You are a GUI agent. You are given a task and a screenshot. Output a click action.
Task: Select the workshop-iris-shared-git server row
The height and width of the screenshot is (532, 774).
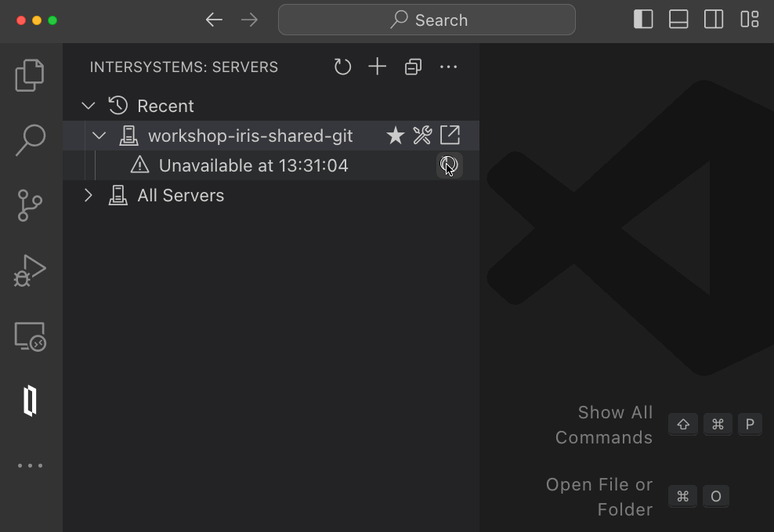pyautogui.click(x=271, y=136)
